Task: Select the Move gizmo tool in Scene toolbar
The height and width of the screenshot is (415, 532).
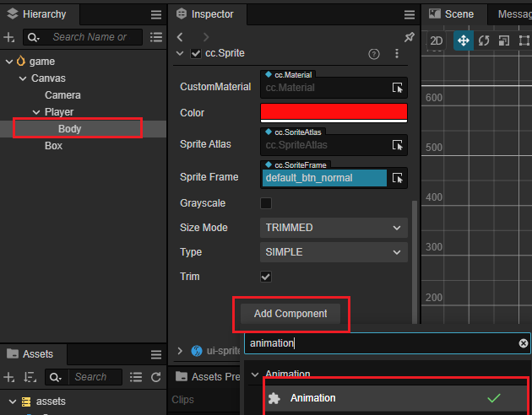Action: click(463, 40)
